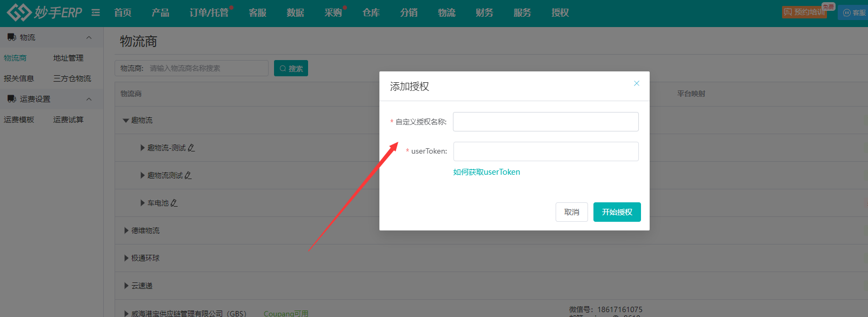Collapse the 物流 sidebar section
Viewport: 868px width, 317px height.
click(89, 37)
